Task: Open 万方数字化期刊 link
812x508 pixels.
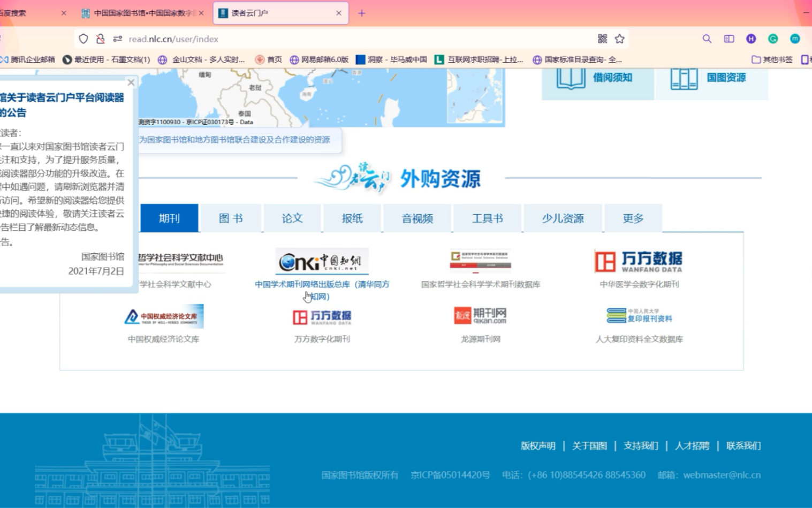Action: [322, 339]
